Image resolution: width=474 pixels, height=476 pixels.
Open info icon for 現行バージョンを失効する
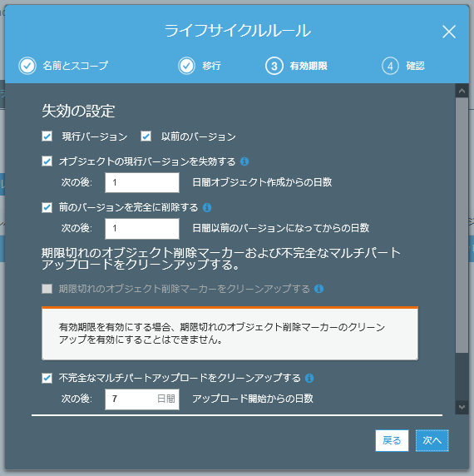click(244, 161)
